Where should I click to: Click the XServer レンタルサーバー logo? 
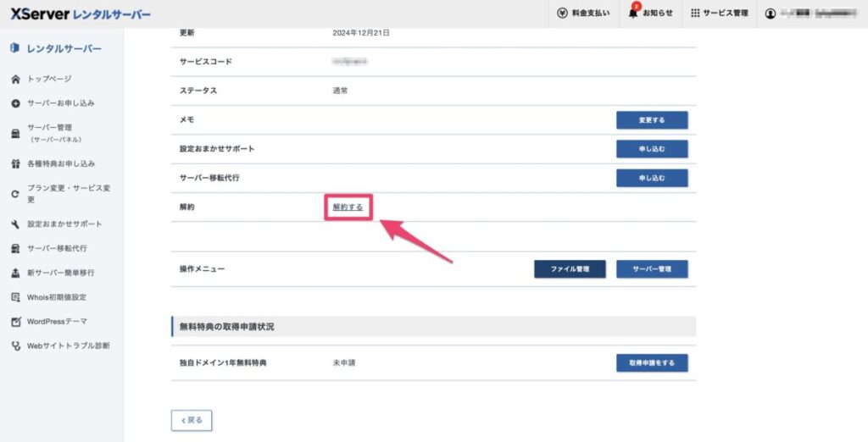[81, 14]
